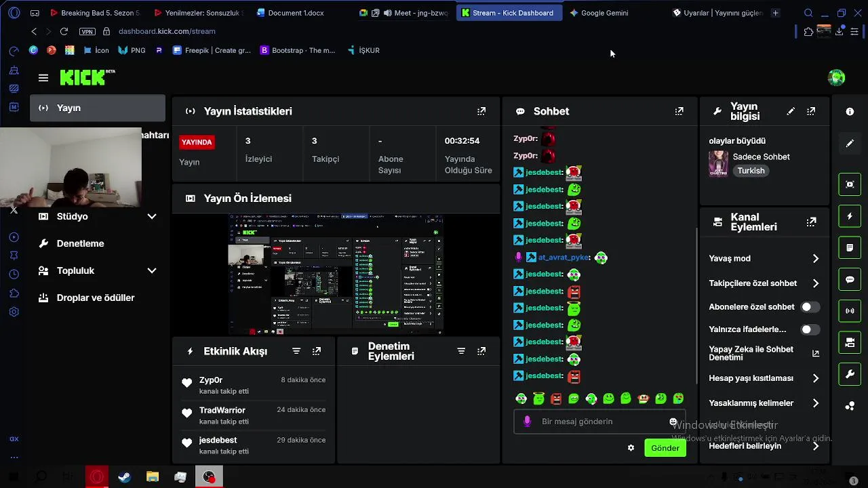Click the wrench icon in right sidebar
This screenshot has width=868, height=488.
point(850,374)
